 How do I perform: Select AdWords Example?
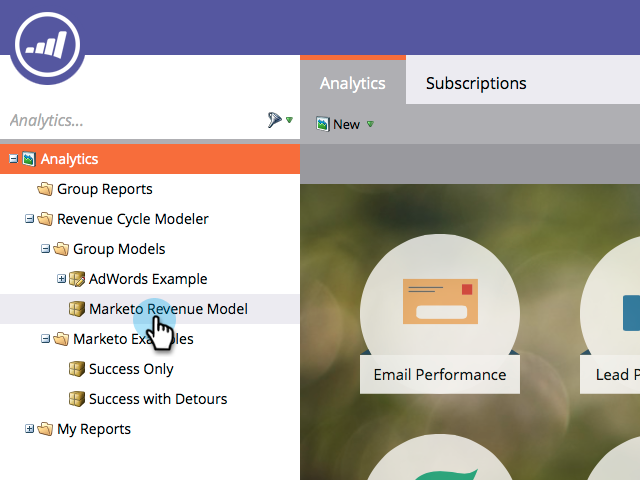point(148,279)
